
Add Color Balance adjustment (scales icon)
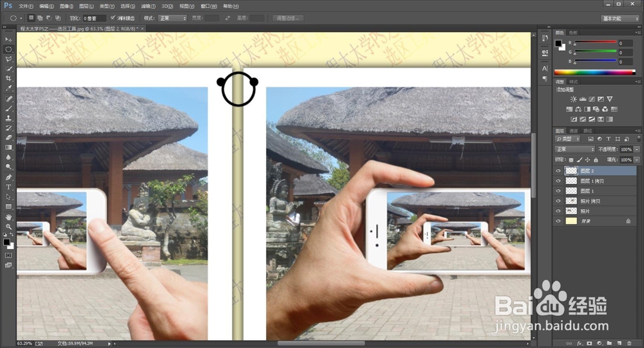click(x=578, y=109)
